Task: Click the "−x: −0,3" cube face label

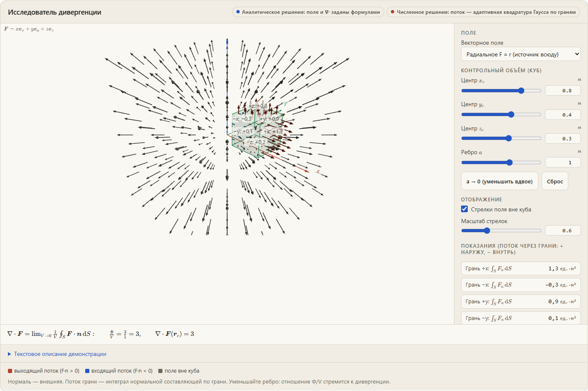Action: pyautogui.click(x=242, y=119)
